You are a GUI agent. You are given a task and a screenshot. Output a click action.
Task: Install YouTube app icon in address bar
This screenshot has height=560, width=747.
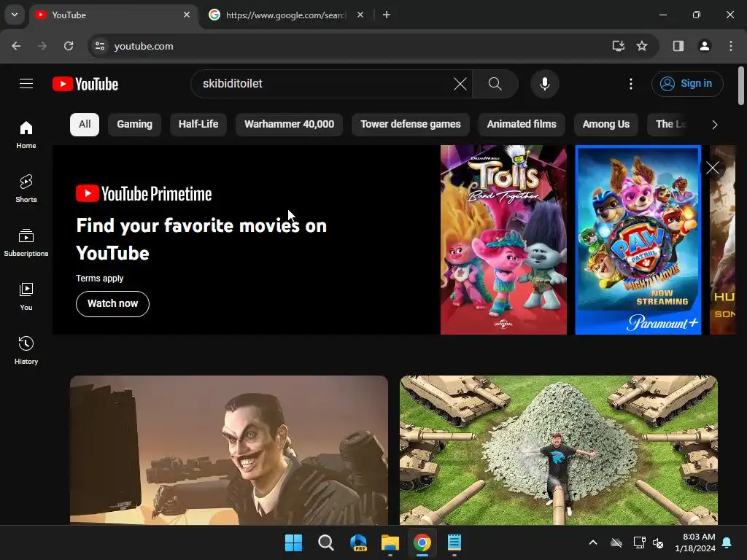(618, 46)
